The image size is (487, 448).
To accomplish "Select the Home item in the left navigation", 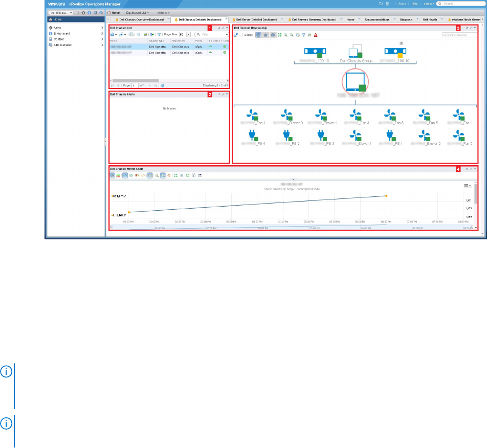I will click(76, 19).
